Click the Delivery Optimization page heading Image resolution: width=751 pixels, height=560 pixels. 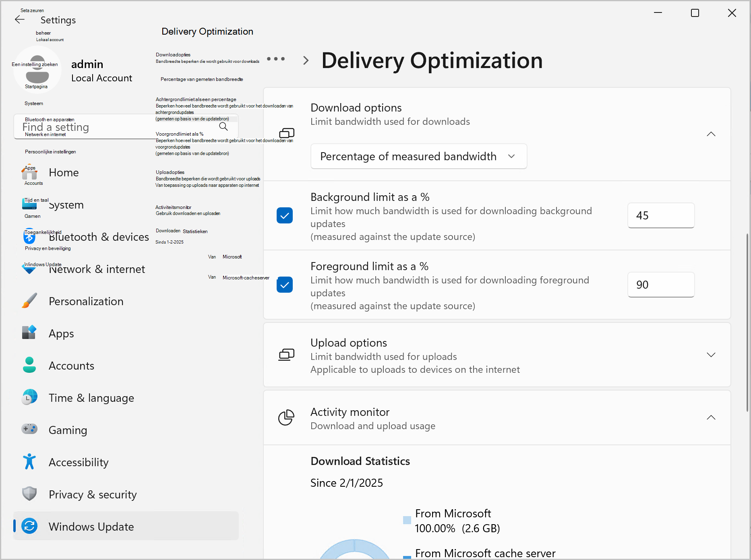click(432, 60)
